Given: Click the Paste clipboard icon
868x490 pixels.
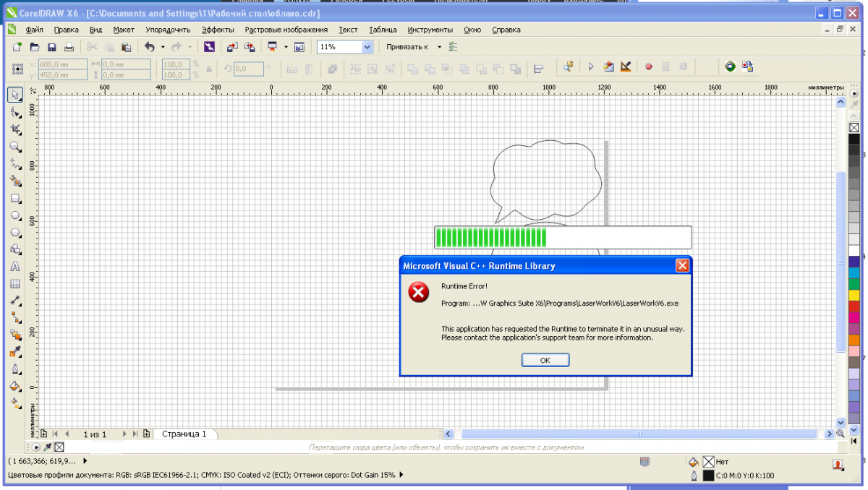Looking at the screenshot, I should [127, 47].
